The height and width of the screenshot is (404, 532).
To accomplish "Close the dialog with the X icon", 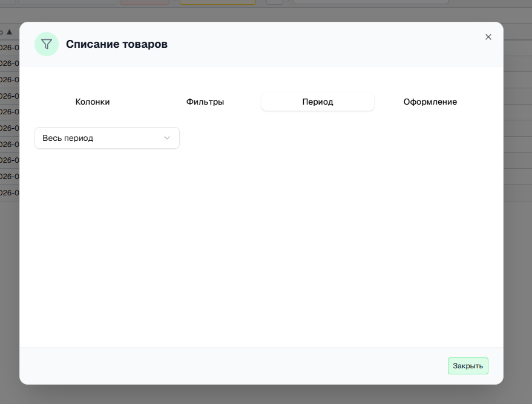I will (488, 37).
